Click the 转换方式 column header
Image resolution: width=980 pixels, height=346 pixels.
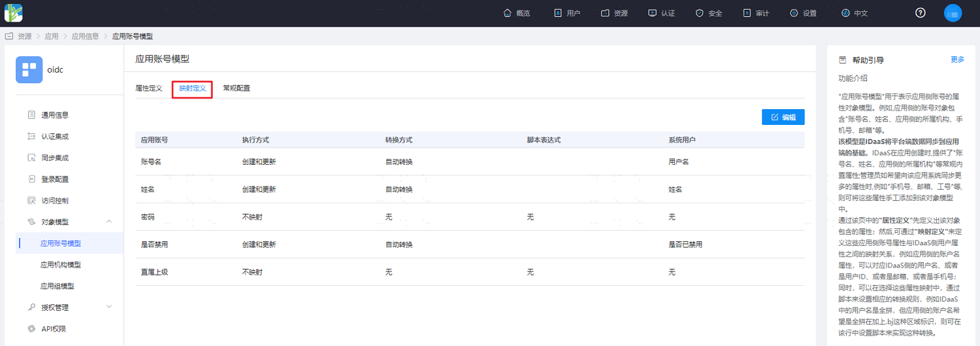(x=399, y=141)
